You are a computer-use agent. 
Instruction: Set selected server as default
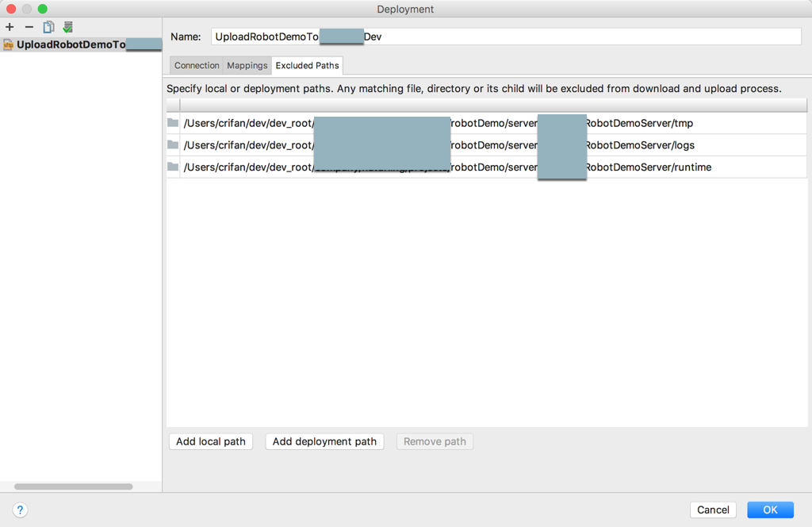coord(67,27)
